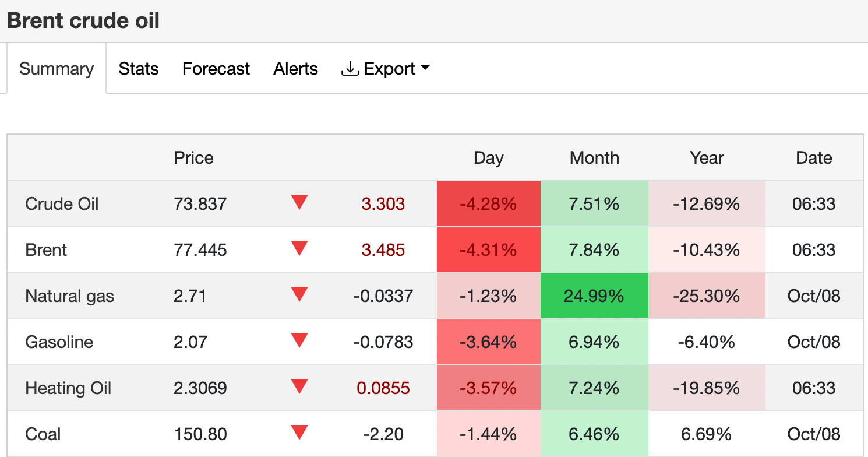Click the red down arrow in Gasoline row

(x=299, y=340)
